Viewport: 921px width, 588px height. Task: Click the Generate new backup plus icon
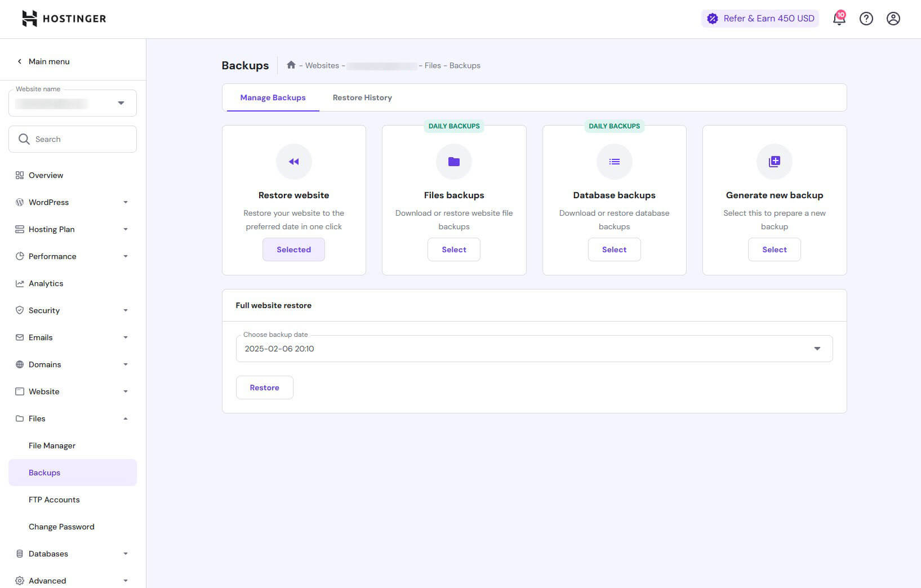(x=775, y=162)
